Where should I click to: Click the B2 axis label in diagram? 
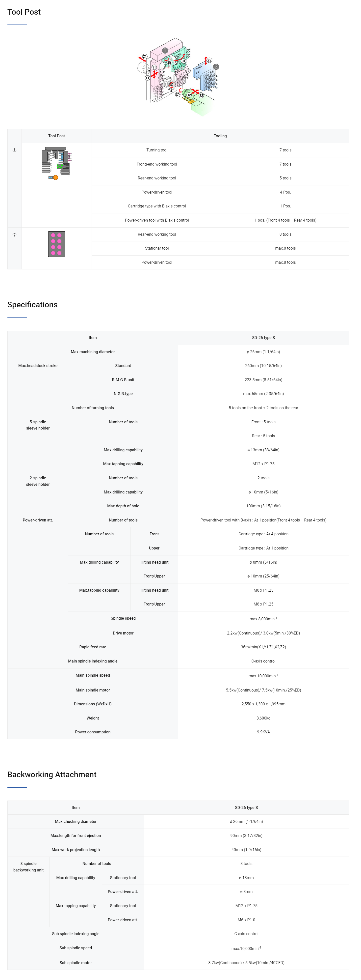pos(170,62)
